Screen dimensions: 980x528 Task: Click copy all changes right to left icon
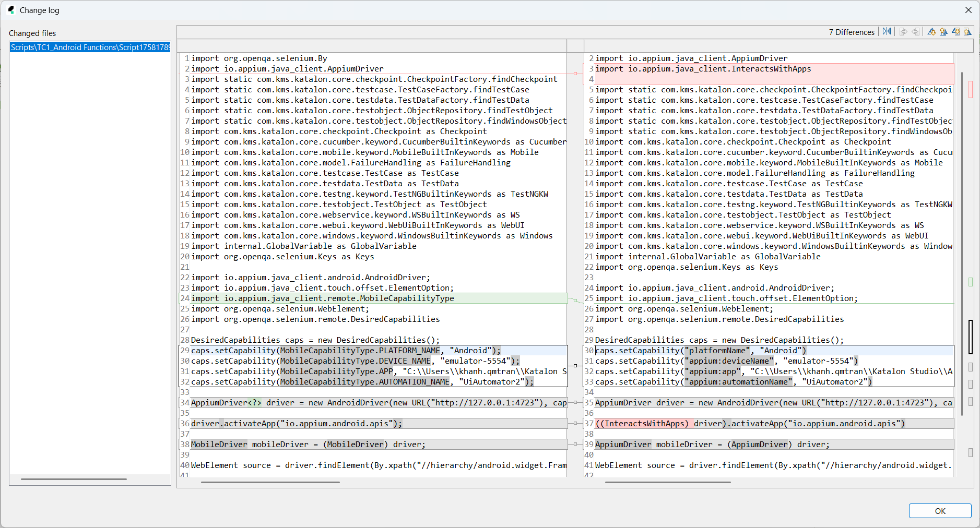[915, 32]
